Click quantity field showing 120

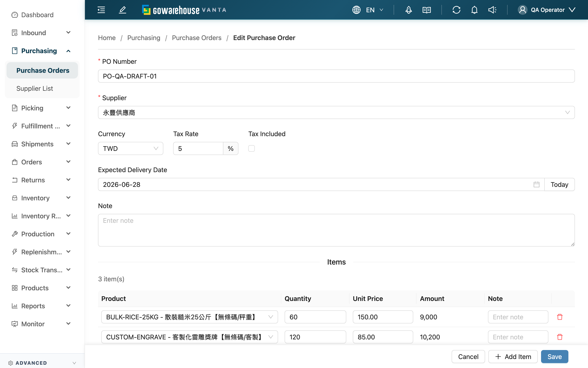(315, 337)
